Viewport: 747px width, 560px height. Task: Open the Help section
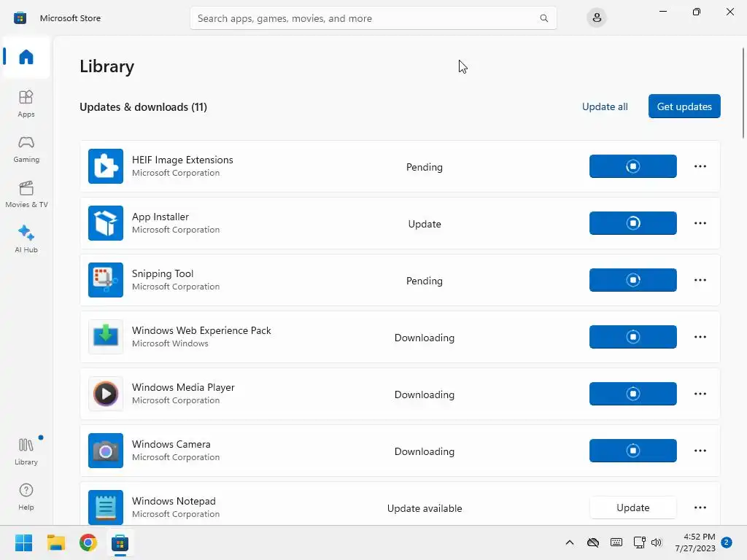coord(26,497)
